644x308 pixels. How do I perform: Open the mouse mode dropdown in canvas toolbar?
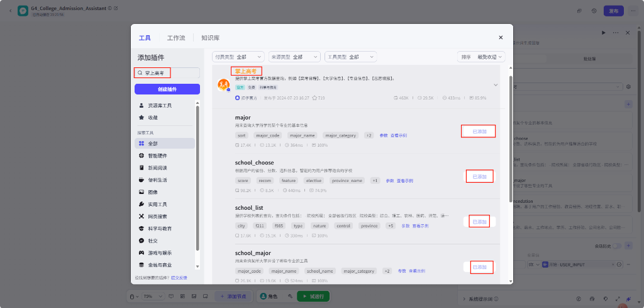tap(135, 296)
